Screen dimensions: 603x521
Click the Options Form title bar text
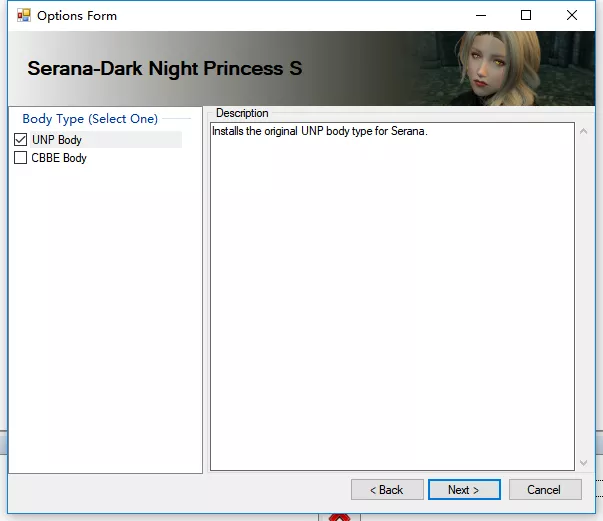[x=77, y=16]
